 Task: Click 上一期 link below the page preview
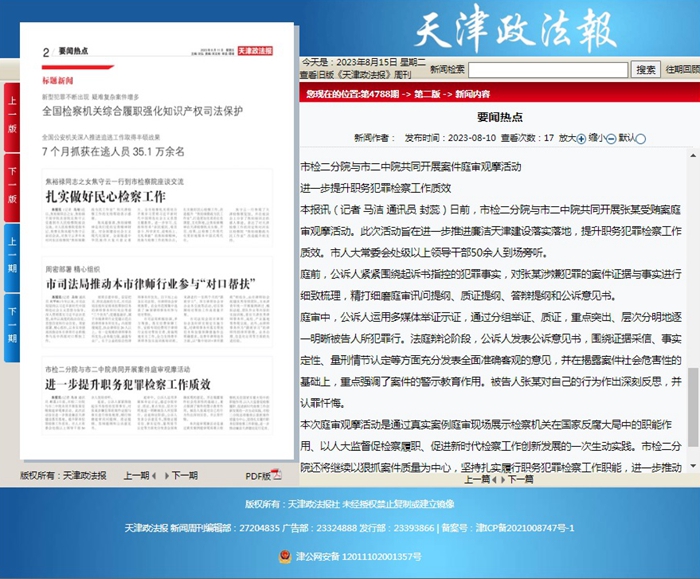[x=136, y=475]
